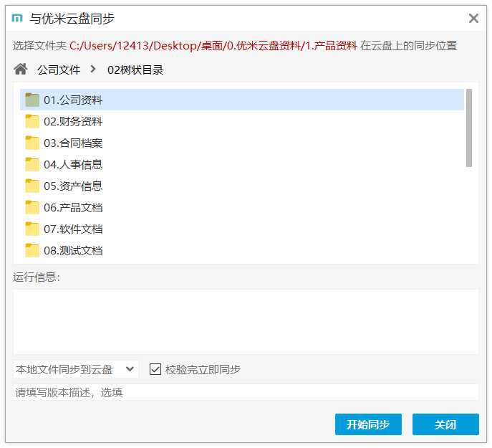Click the folder icon beside 04.人事信息
The height and width of the screenshot is (448, 492).
pyautogui.click(x=32, y=164)
